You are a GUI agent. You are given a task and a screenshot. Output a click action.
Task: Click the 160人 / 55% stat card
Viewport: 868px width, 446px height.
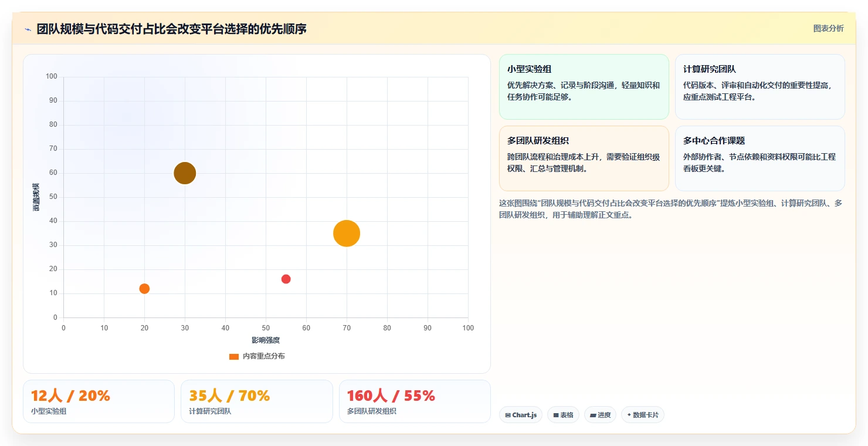tap(415, 401)
